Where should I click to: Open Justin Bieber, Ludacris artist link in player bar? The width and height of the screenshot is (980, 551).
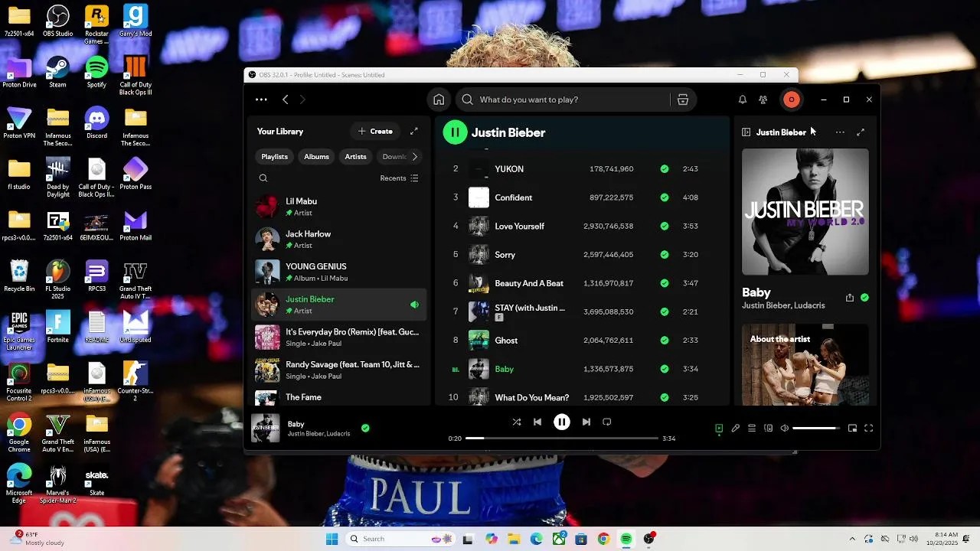[x=318, y=434]
